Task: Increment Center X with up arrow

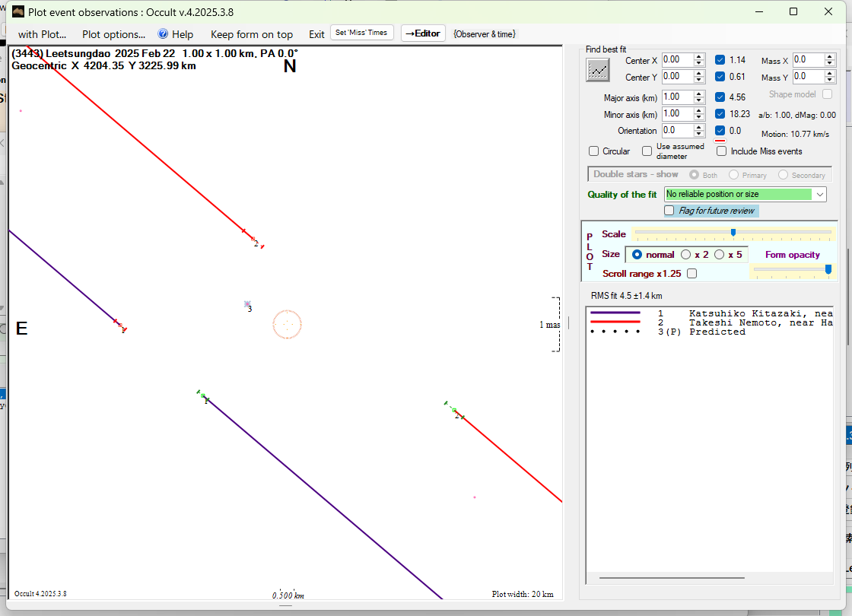Action: [699, 56]
